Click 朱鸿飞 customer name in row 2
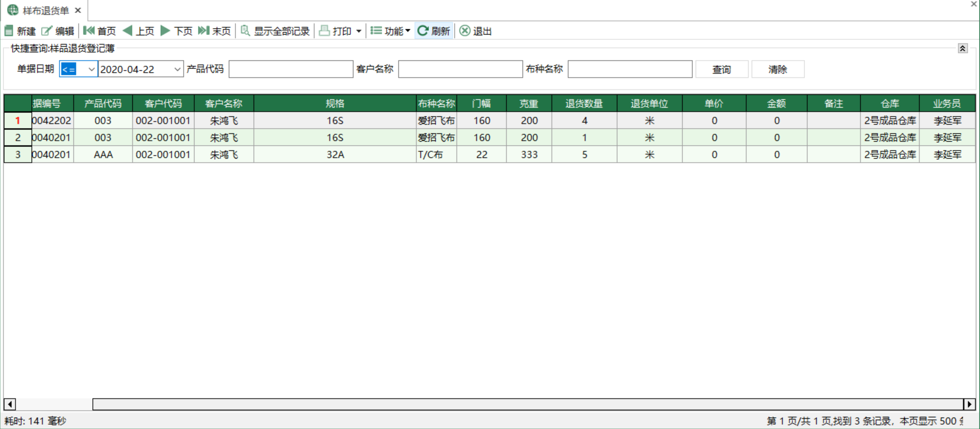Viewport: 980px width, 429px height. [x=224, y=137]
